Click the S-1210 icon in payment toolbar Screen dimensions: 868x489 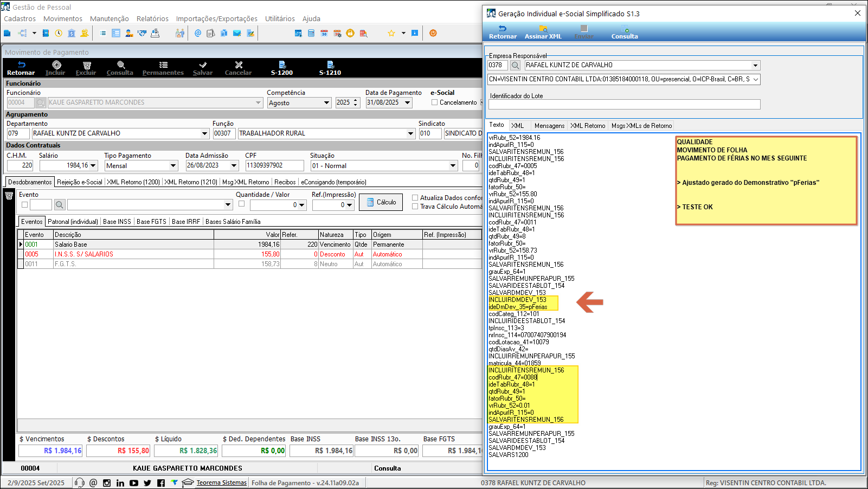(330, 68)
